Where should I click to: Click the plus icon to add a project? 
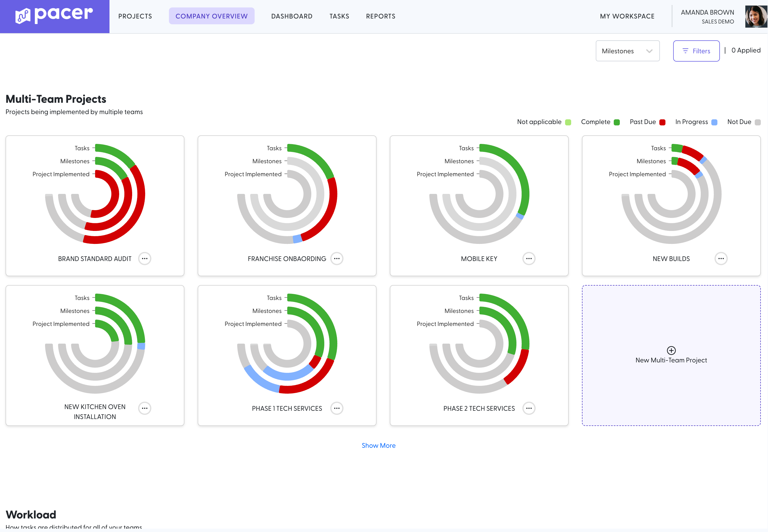point(671,350)
